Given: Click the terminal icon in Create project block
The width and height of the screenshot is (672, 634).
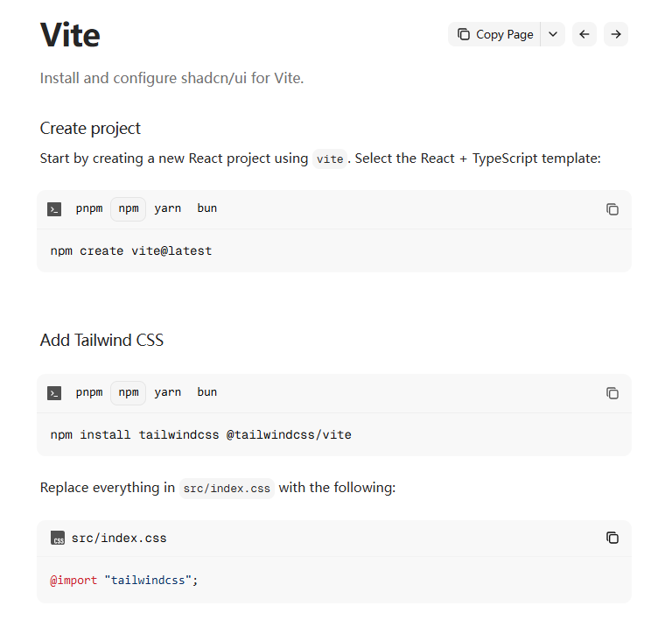Looking at the screenshot, I should [54, 209].
